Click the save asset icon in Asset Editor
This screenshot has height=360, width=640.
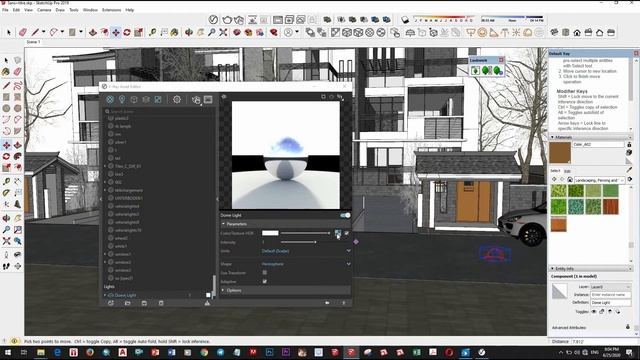(144, 303)
